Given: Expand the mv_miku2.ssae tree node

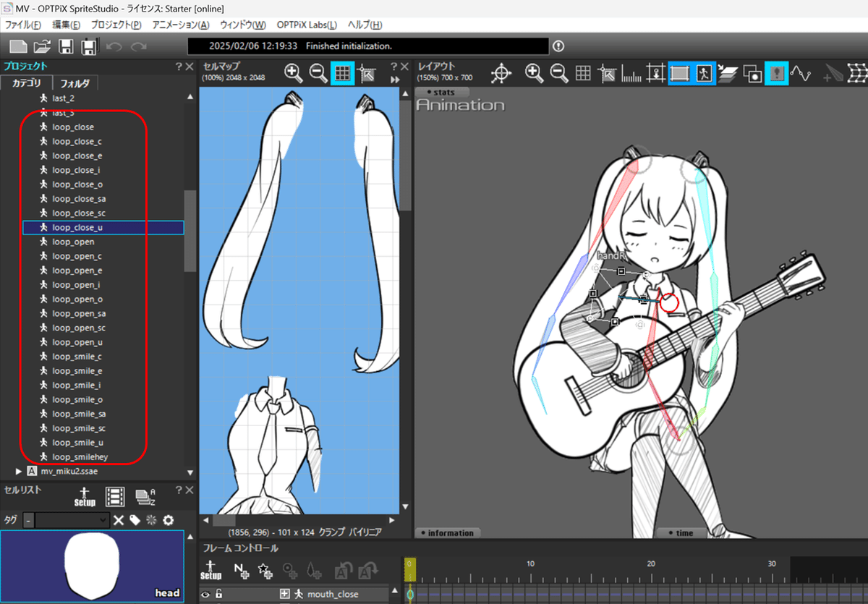Looking at the screenshot, I should tap(19, 471).
